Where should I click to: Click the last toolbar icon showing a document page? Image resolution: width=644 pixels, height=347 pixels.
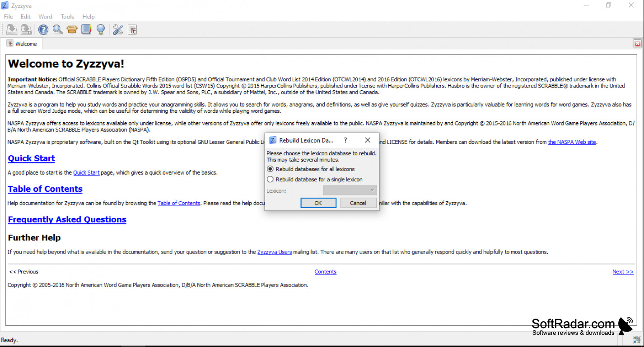(132, 30)
